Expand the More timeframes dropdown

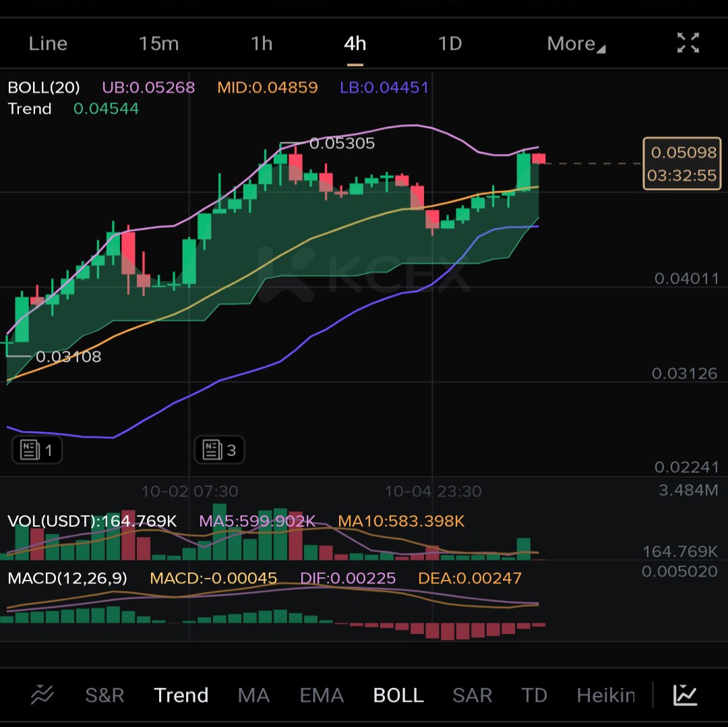click(576, 44)
